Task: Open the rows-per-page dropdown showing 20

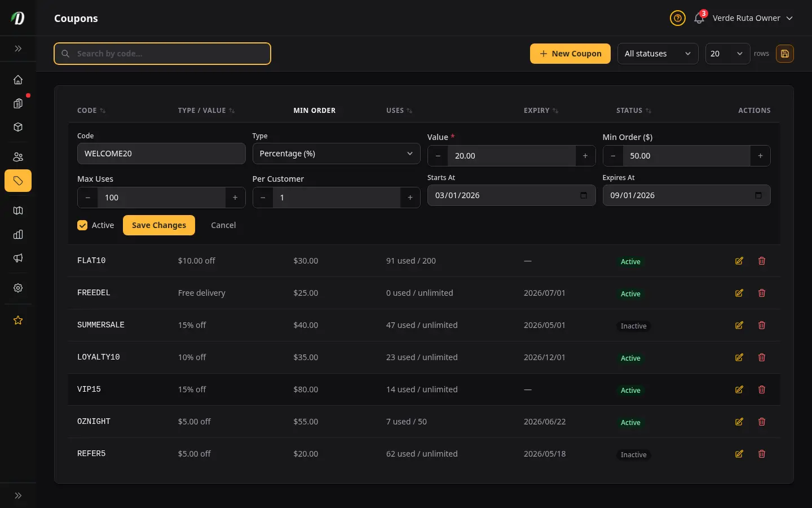Action: (x=727, y=54)
